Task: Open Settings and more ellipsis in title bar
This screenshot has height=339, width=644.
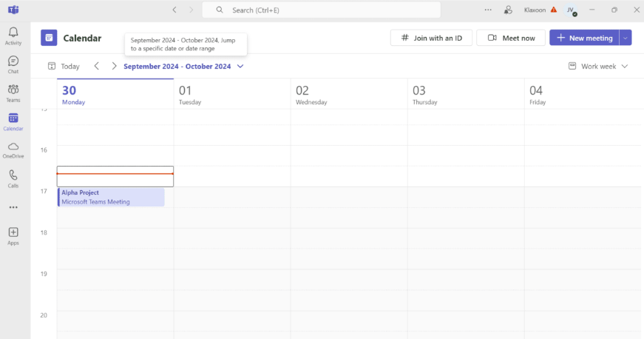Action: (x=488, y=10)
